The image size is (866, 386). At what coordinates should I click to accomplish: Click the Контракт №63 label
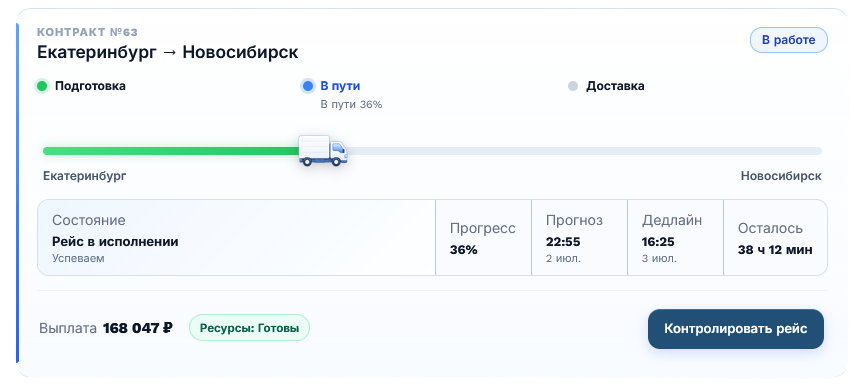point(87,32)
